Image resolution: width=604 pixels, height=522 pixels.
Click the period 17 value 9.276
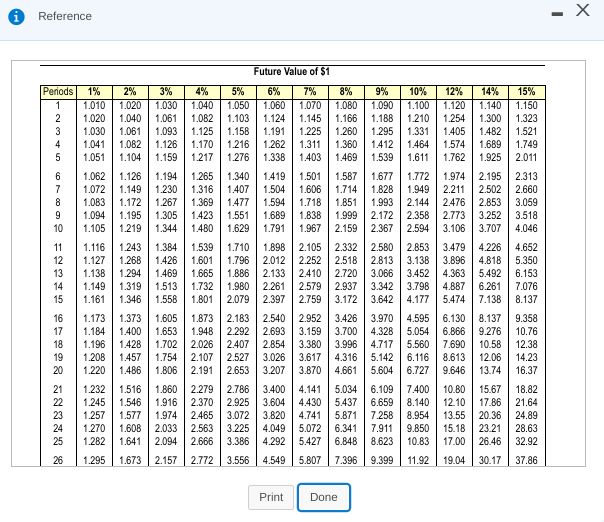(x=490, y=332)
